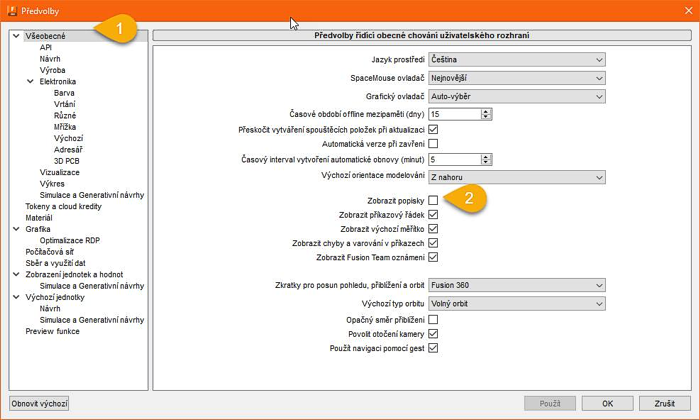Click the offline cache days input field
700x420 pixels.
[454, 114]
